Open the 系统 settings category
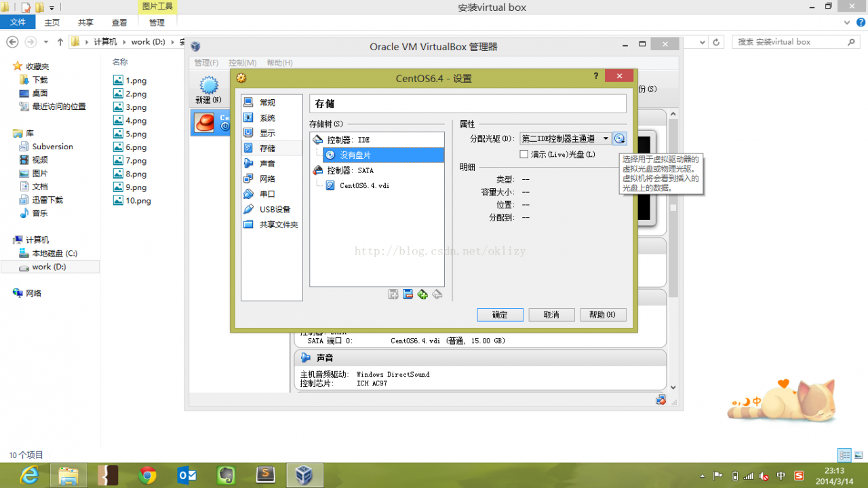 pyautogui.click(x=272, y=118)
